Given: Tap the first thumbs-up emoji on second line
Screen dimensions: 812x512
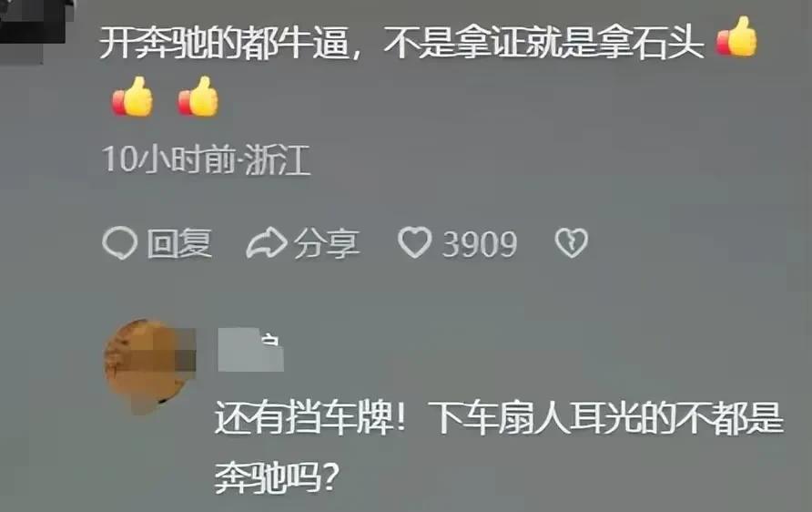Looking at the screenshot, I should (x=133, y=97).
